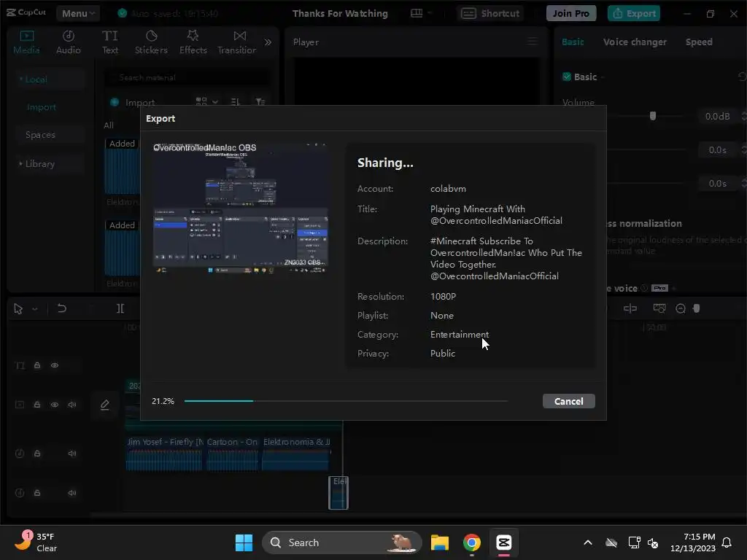The height and width of the screenshot is (560, 747).
Task: Click the reset icon beside Basic section
Action: [742, 77]
